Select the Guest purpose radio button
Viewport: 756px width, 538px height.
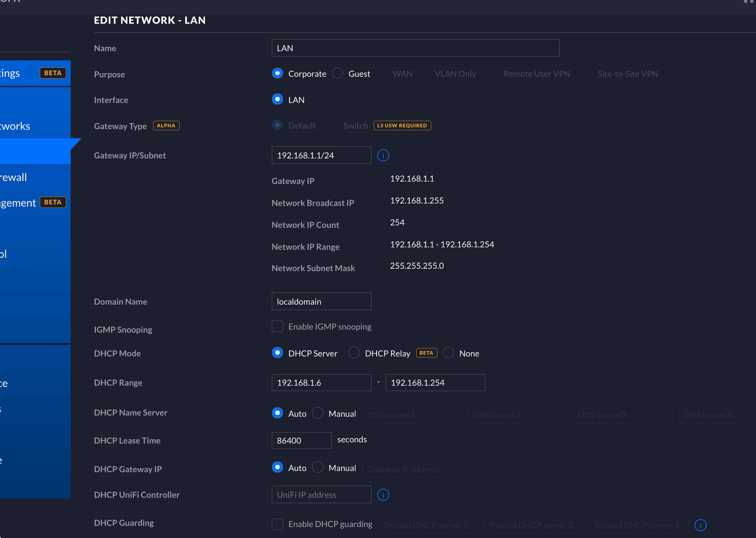(338, 73)
